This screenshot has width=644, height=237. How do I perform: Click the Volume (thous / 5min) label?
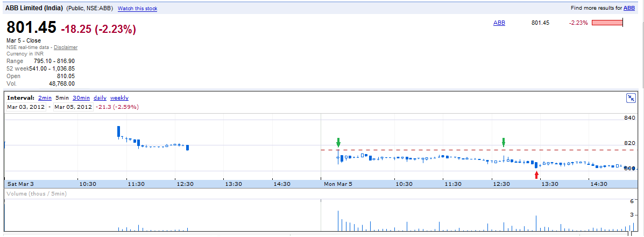coord(37,193)
